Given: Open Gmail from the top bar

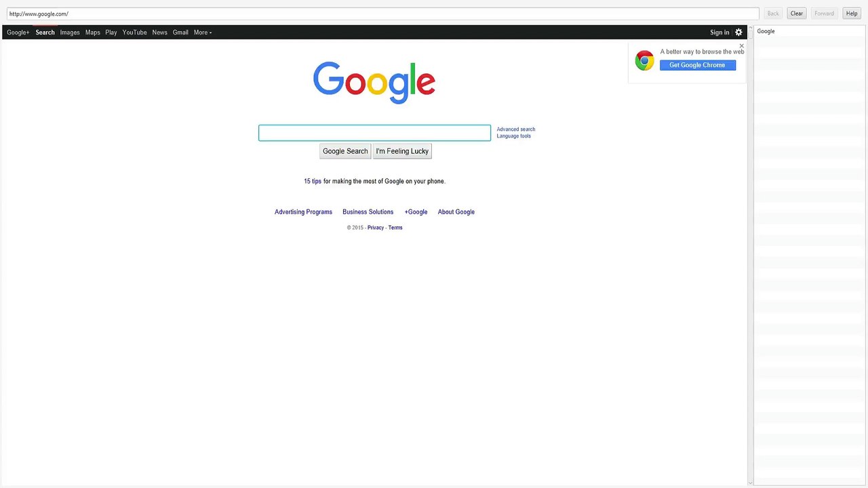Looking at the screenshot, I should click(180, 33).
